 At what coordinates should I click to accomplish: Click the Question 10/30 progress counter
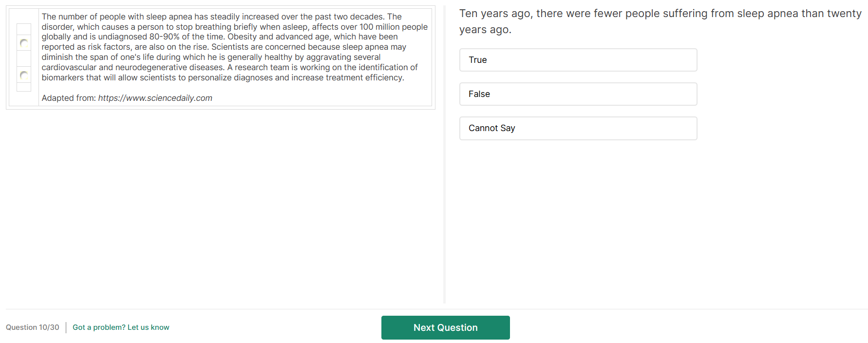(32, 327)
